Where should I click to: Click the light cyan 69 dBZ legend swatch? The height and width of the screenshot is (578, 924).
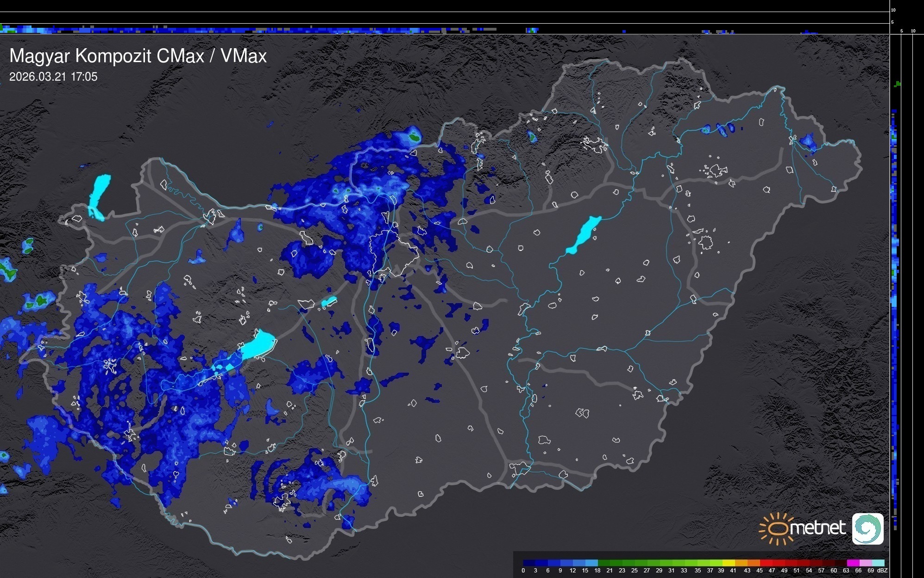[878, 563]
